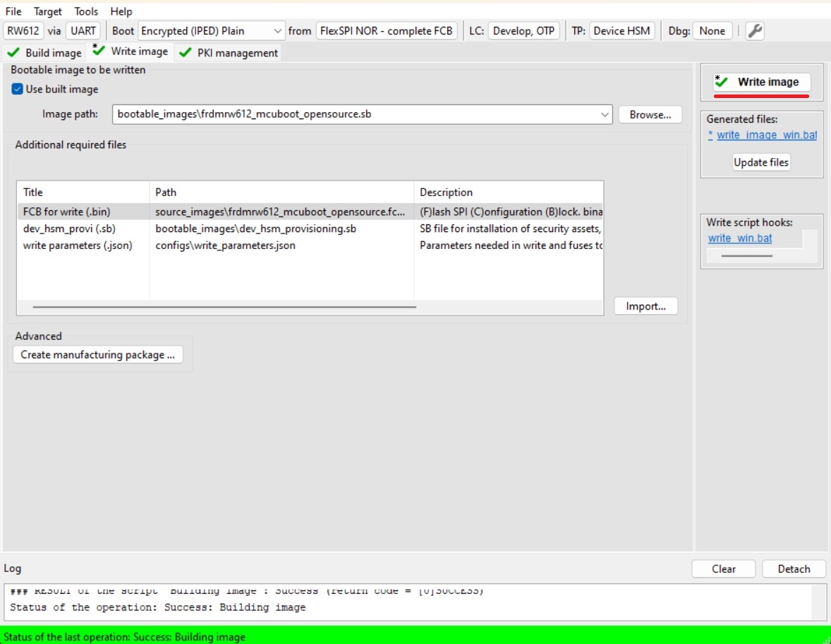Click Create manufacturing package ... button
Screen dimensions: 831x644
click(x=97, y=355)
